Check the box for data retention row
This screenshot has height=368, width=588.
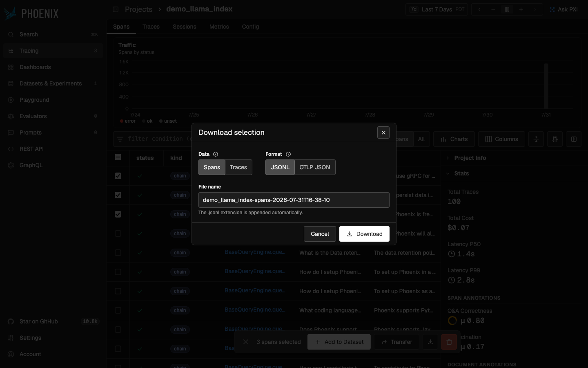coord(118,253)
